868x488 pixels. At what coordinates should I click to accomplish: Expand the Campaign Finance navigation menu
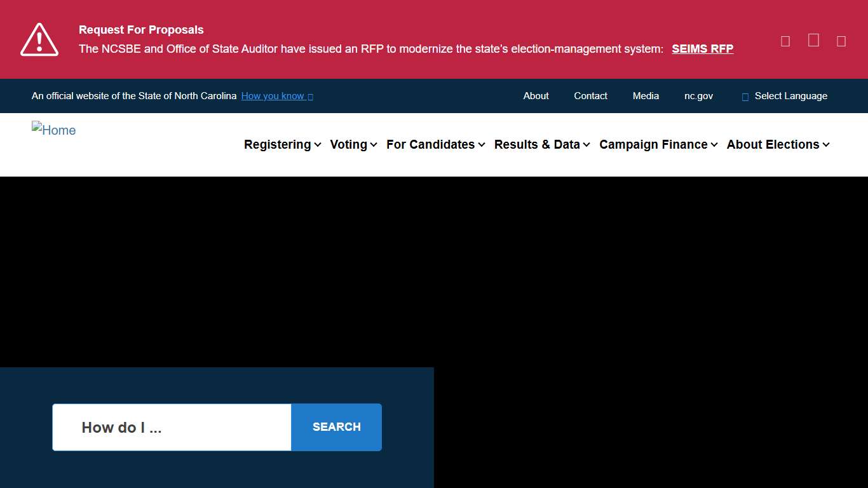[658, 144]
